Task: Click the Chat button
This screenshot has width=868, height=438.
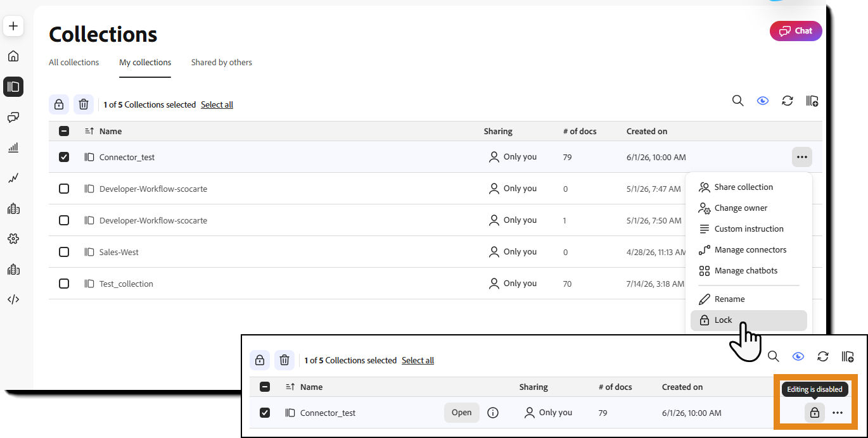Action: (796, 31)
